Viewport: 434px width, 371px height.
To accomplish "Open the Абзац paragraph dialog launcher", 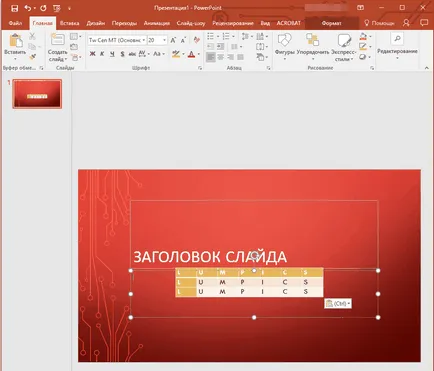I will [x=269, y=68].
